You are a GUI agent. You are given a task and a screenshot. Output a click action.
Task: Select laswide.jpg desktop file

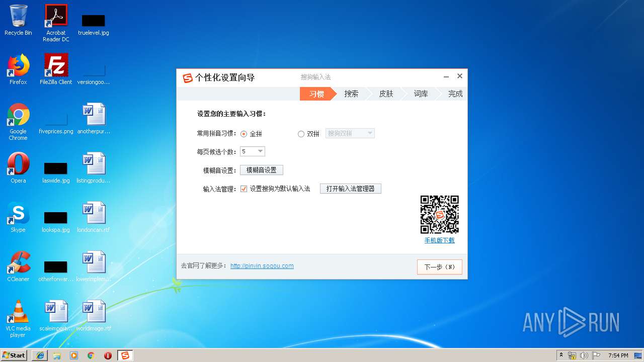(x=56, y=172)
